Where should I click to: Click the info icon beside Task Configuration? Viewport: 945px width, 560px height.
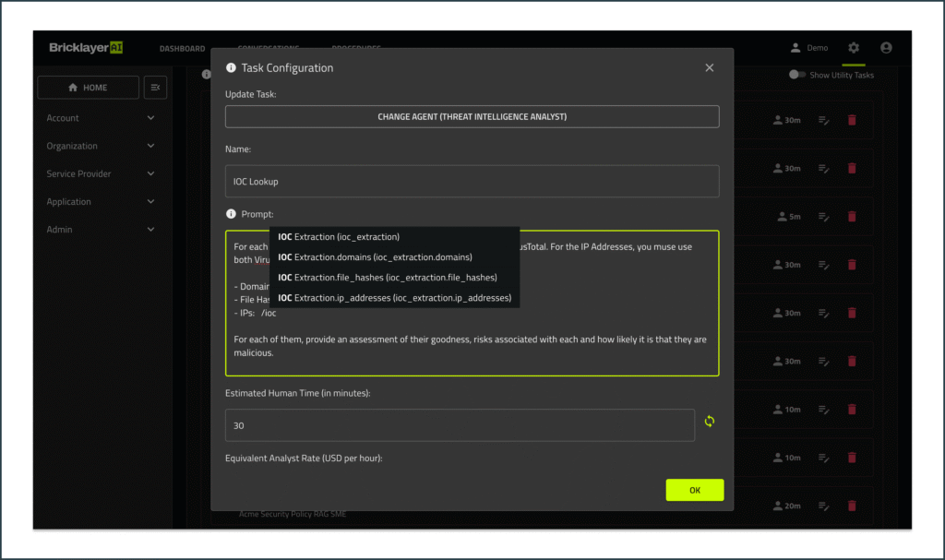[231, 67]
